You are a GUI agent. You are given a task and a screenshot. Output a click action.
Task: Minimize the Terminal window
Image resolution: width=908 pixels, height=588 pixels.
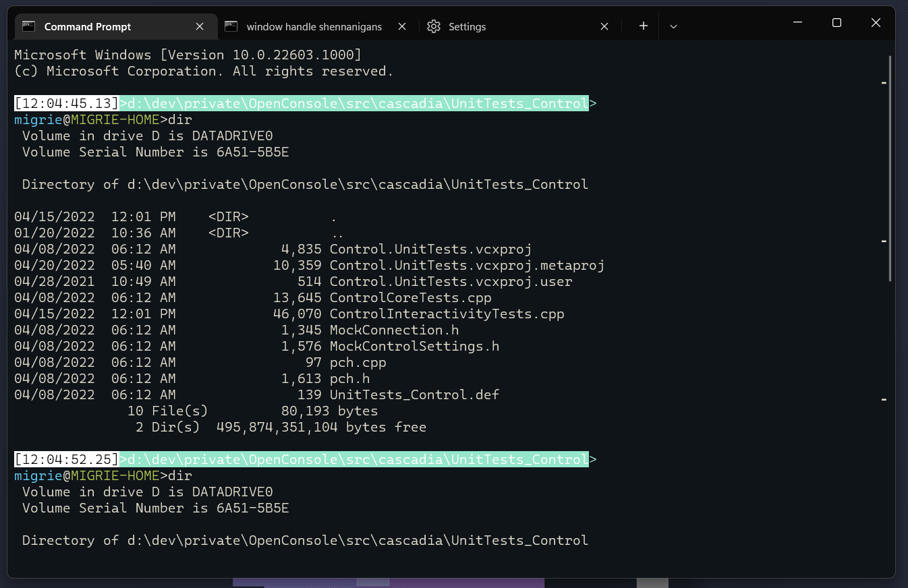[797, 23]
